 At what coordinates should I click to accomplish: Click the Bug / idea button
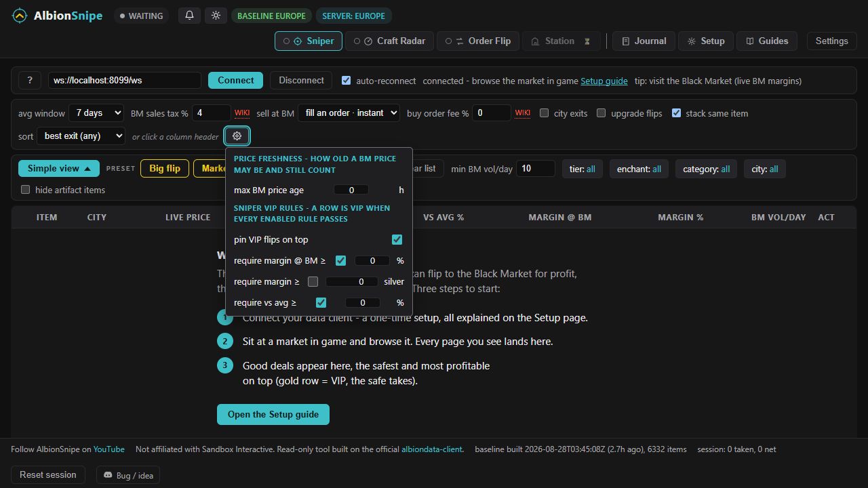128,475
